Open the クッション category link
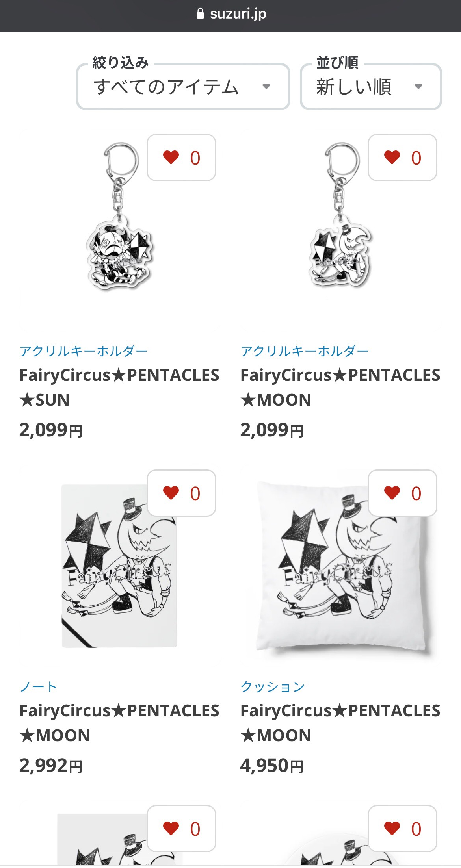This screenshot has height=868, width=461. click(x=273, y=686)
